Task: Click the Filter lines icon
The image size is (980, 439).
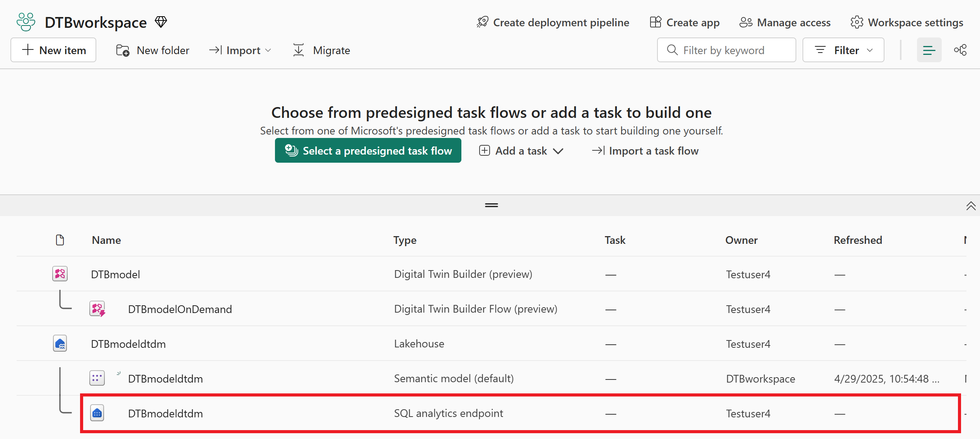Action: [820, 50]
